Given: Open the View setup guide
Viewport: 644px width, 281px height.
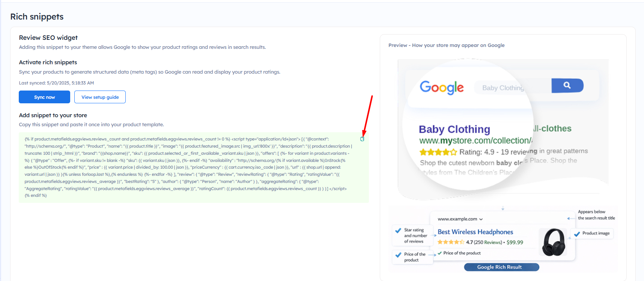Looking at the screenshot, I should point(100,97).
